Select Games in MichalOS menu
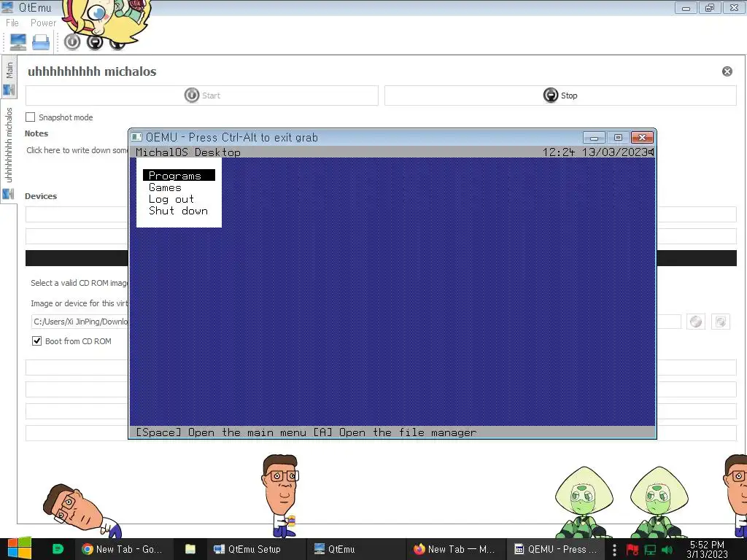747x560 pixels. pyautogui.click(x=165, y=187)
